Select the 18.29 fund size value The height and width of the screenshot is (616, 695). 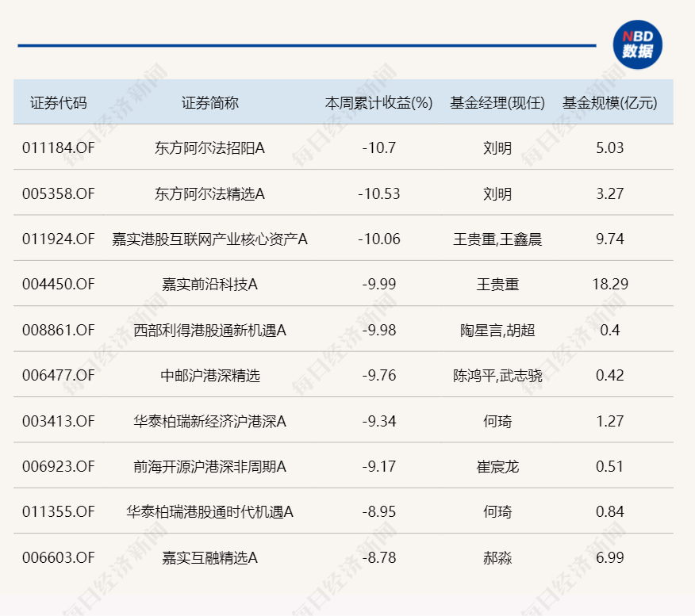pos(609,284)
